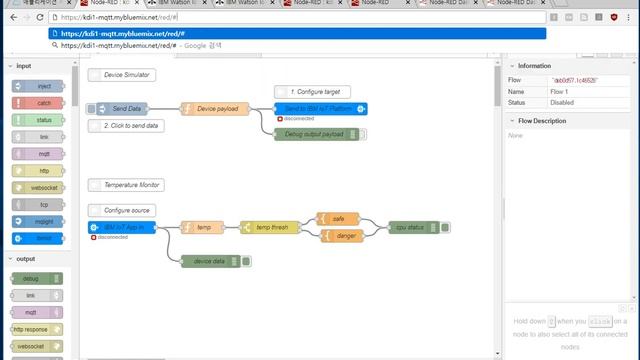
Task: Trigger the Send Data inject button
Action: 91,109
